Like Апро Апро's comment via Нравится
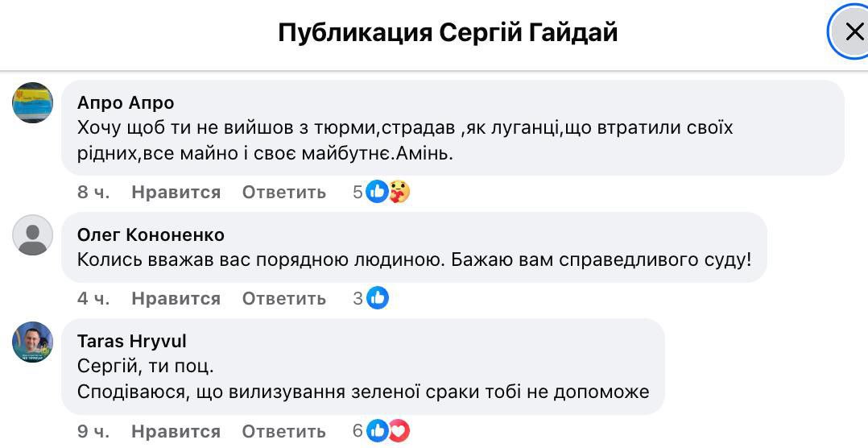Screen dimensions: 868x448 [176, 193]
